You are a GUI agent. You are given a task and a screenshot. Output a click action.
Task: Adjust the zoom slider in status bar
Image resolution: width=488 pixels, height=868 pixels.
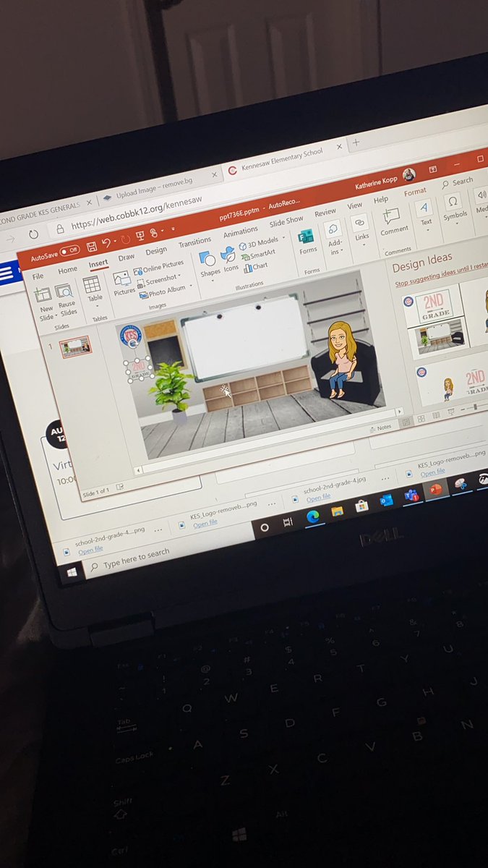(475, 406)
